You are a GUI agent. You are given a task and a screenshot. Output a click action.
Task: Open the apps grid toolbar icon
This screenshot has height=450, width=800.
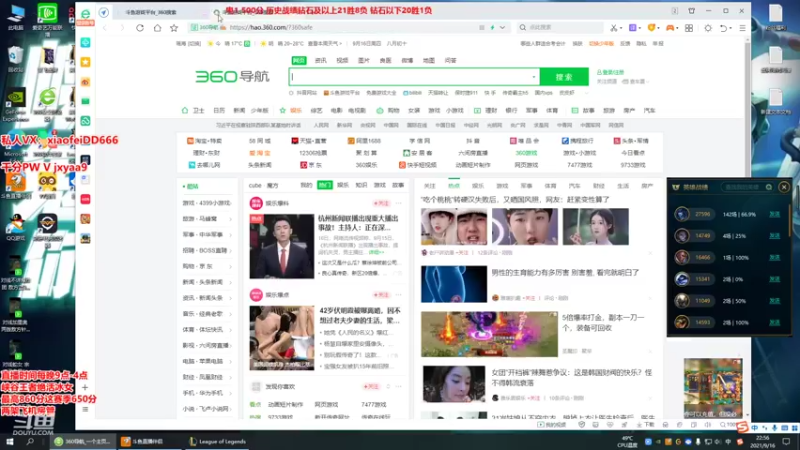tap(689, 28)
